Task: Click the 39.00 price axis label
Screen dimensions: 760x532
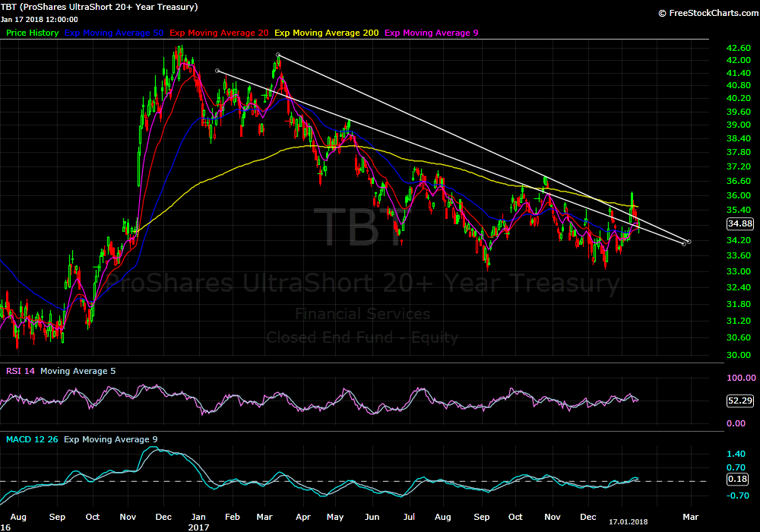Action: [x=739, y=125]
